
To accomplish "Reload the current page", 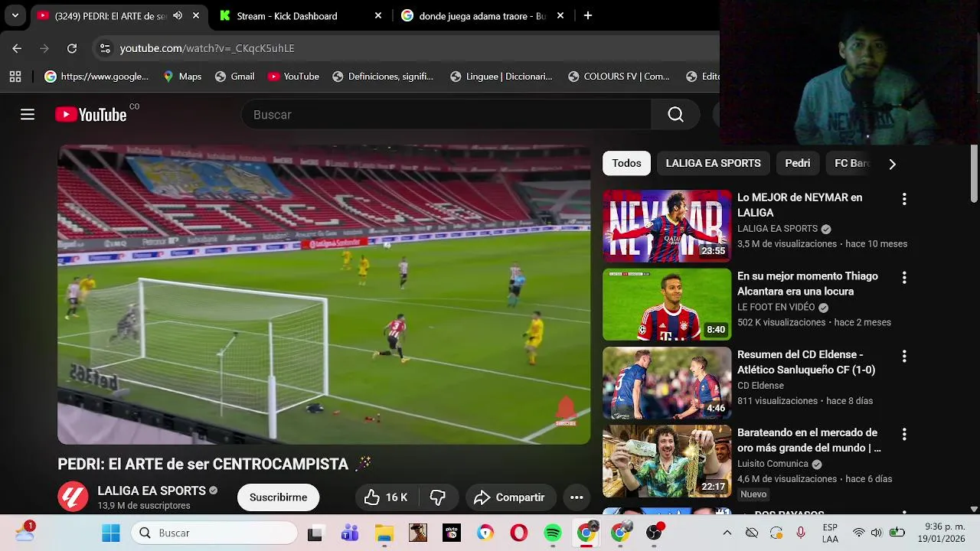I will 72,48.
